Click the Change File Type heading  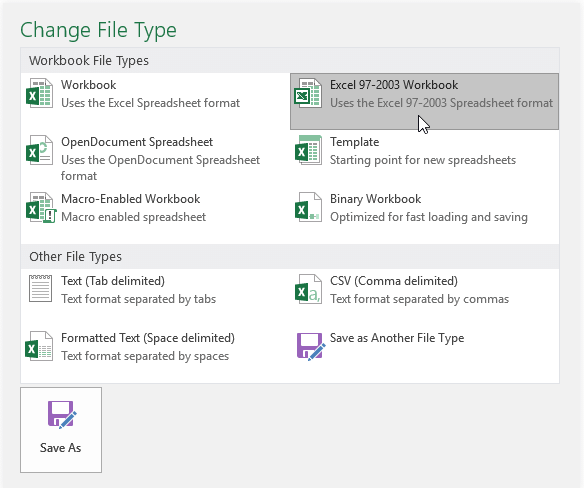click(98, 30)
